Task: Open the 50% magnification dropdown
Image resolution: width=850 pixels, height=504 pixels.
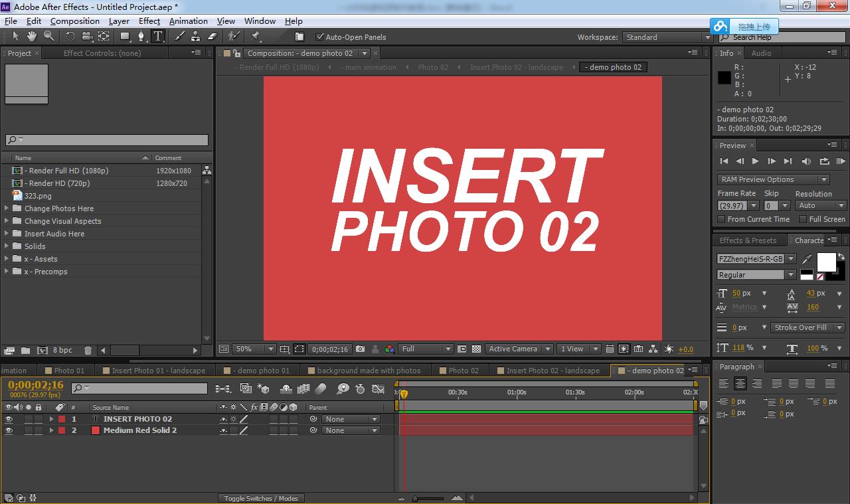Action: pos(254,349)
